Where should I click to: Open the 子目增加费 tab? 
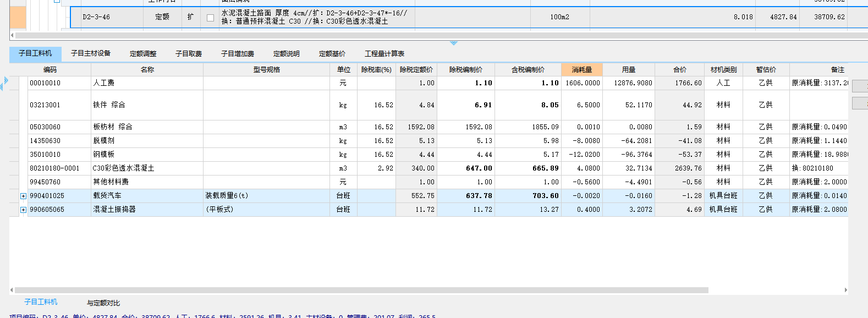point(238,53)
